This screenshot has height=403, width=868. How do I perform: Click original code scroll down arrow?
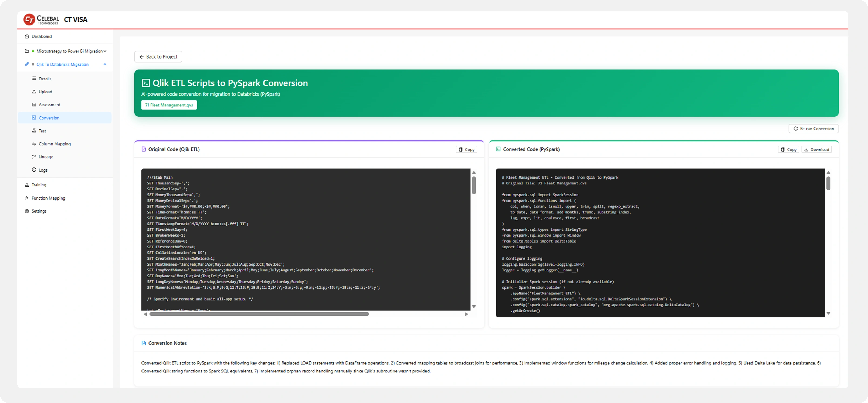[474, 307]
